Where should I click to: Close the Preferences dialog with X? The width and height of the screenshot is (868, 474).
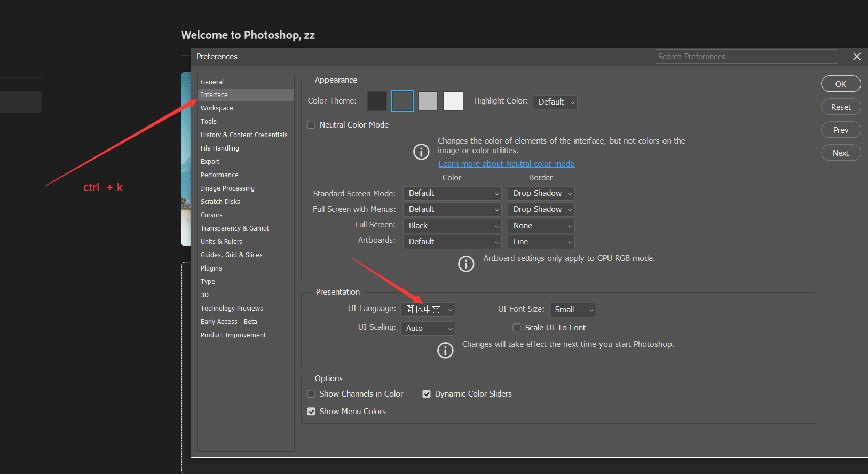click(857, 57)
